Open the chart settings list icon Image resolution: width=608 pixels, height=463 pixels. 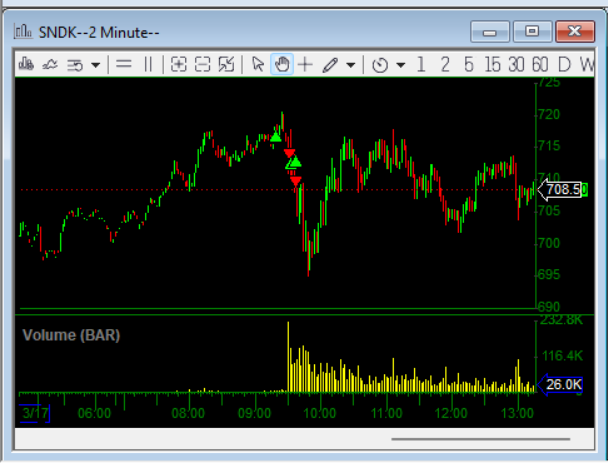74,65
